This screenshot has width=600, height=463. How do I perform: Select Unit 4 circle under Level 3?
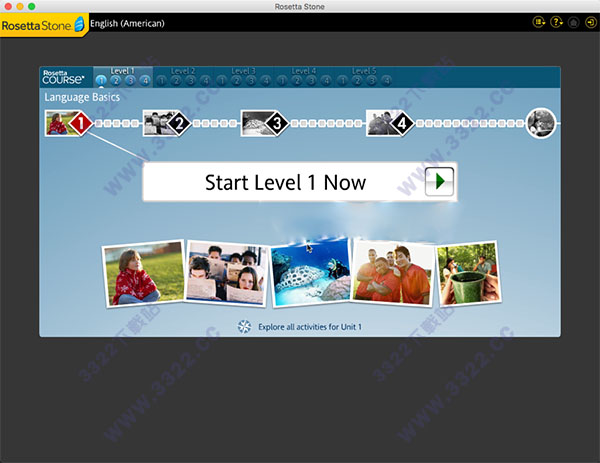coord(266,81)
